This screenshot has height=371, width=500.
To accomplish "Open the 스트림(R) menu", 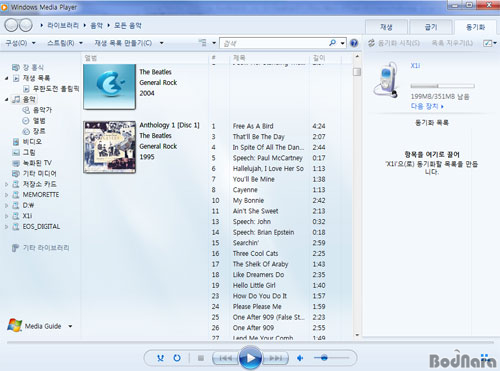I will tap(65, 43).
